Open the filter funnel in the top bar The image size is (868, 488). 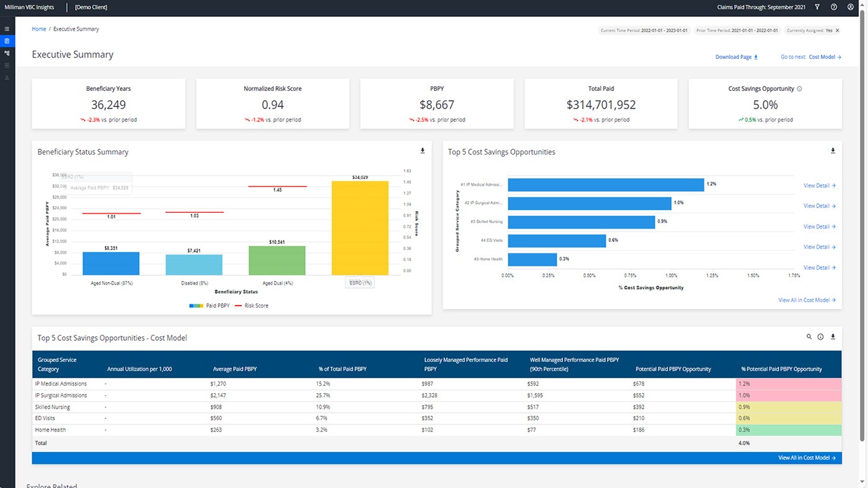[817, 7]
